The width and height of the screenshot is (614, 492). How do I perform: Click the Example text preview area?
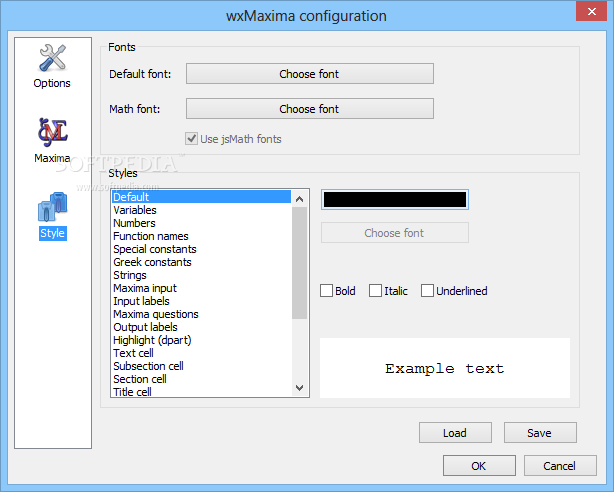445,368
